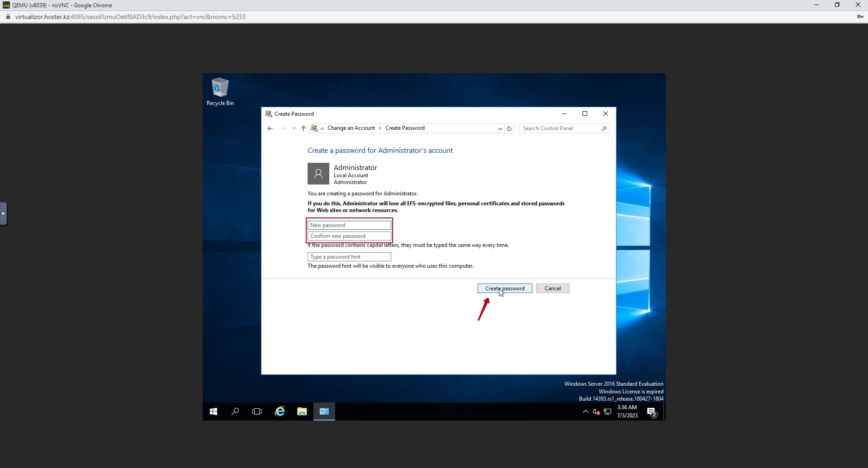
Task: Open the Recycle Bin desktop icon
Action: coord(220,92)
